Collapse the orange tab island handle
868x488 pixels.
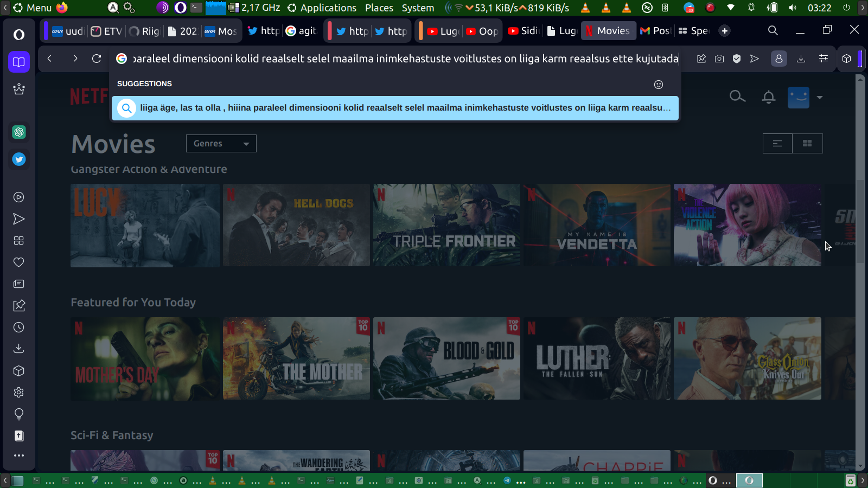[421, 31]
